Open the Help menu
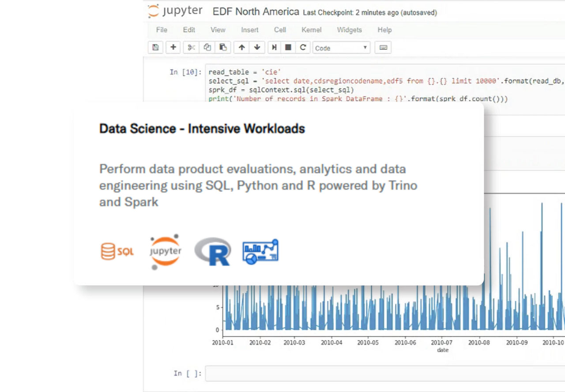Image resolution: width=565 pixels, height=392 pixels. 384,30
